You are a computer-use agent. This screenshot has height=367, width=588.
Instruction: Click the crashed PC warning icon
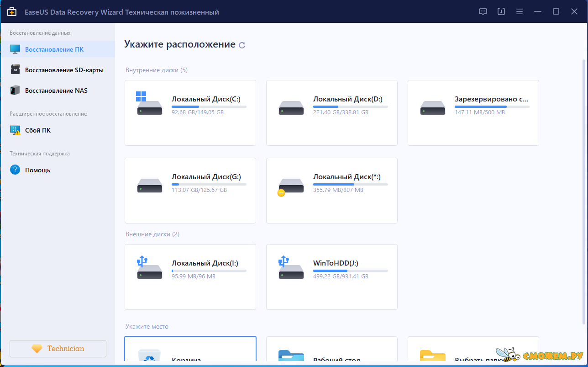tap(15, 130)
